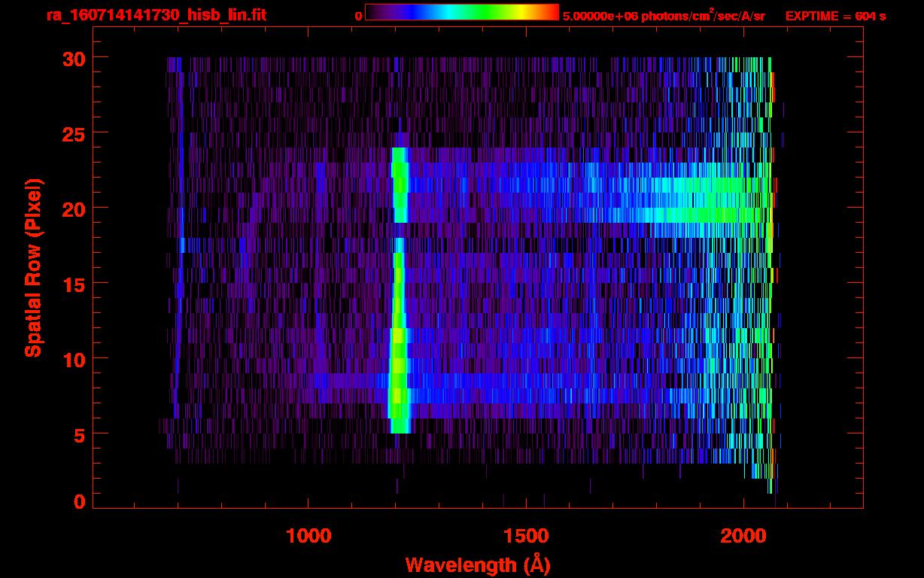Click the Wavelength (Å) axis label
The image size is (924, 578).
pos(477,564)
